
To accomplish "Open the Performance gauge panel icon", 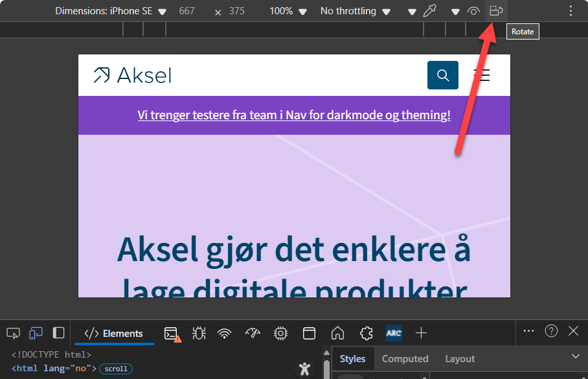I will 253,332.
